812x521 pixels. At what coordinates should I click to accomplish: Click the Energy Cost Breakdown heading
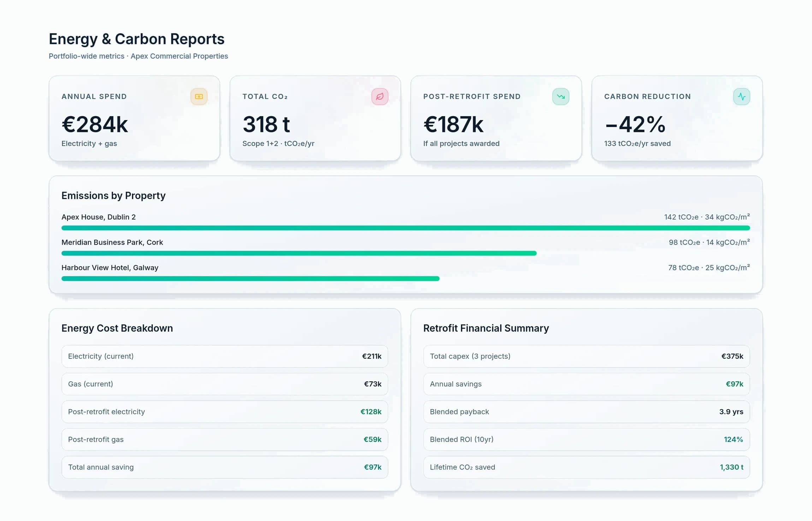tap(117, 328)
